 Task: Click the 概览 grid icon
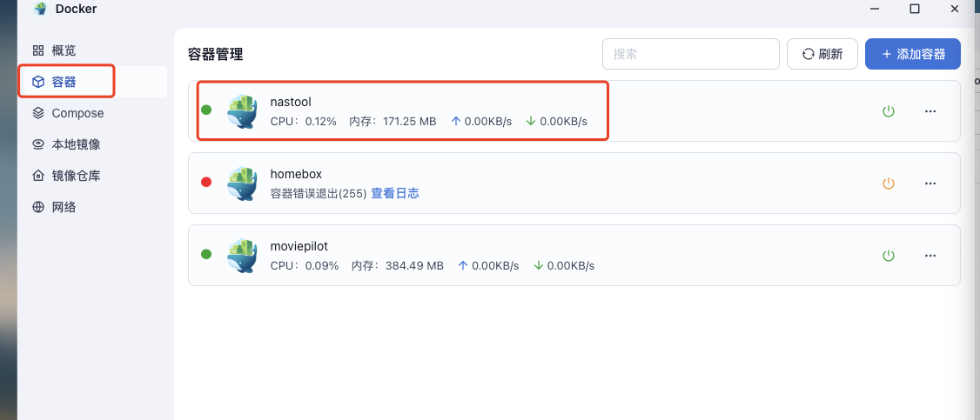click(38, 50)
